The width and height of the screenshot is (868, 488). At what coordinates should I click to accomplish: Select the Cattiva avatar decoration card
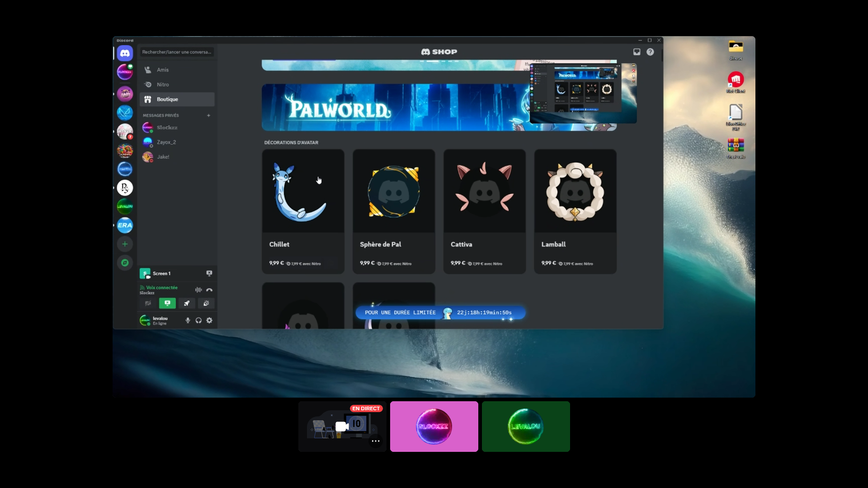[485, 211]
